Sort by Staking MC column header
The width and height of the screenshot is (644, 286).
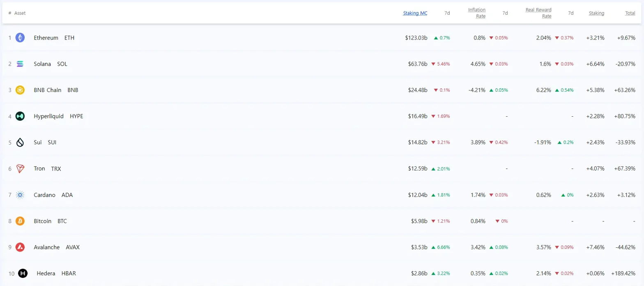click(x=415, y=13)
